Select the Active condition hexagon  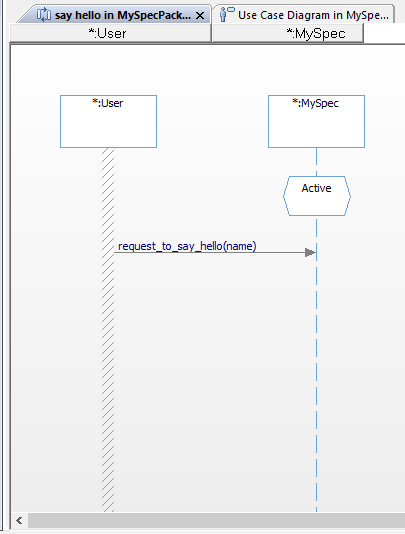317,196
